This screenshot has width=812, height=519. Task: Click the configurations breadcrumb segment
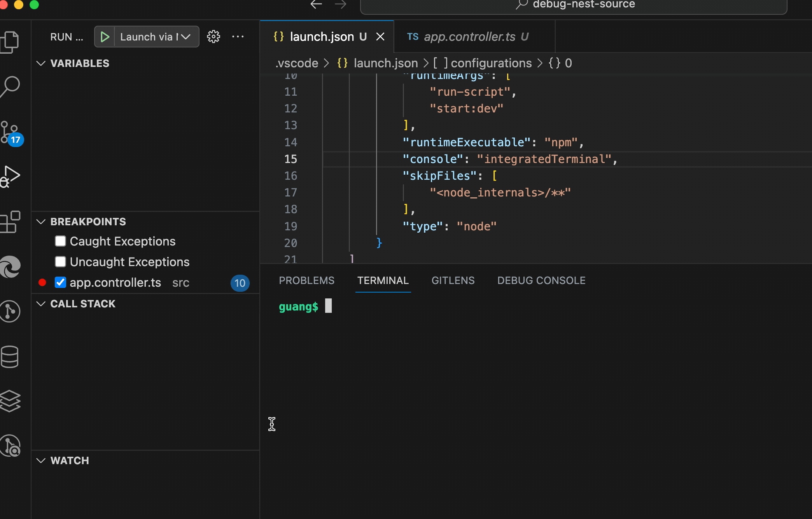(491, 63)
